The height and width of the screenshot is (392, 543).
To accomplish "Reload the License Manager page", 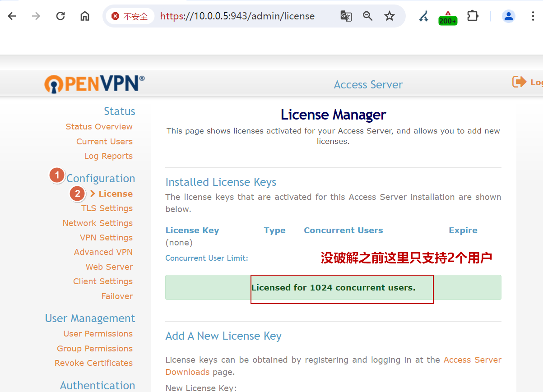I will click(60, 16).
